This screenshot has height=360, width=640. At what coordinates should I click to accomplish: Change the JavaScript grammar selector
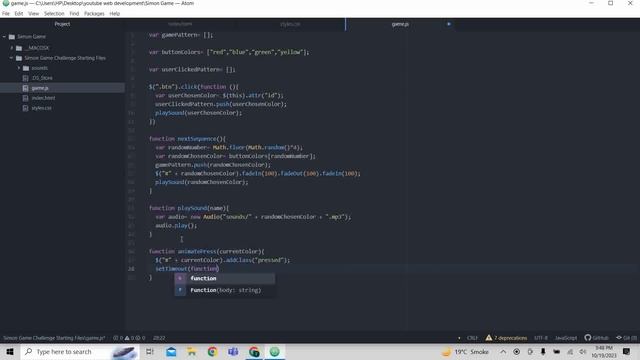(x=566, y=338)
